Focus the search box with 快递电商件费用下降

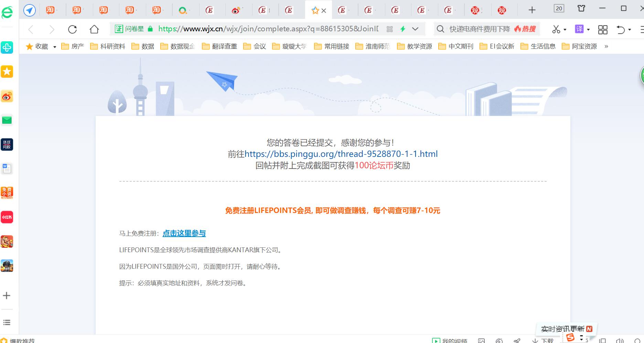click(x=480, y=29)
